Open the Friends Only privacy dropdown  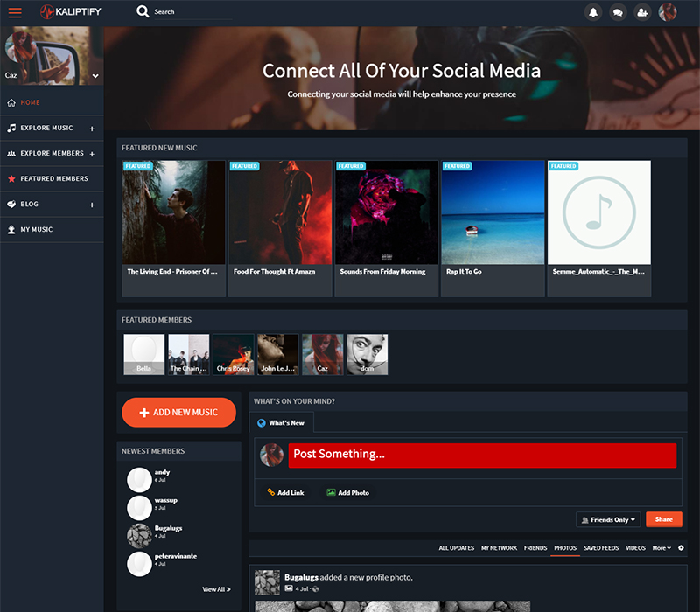point(608,519)
